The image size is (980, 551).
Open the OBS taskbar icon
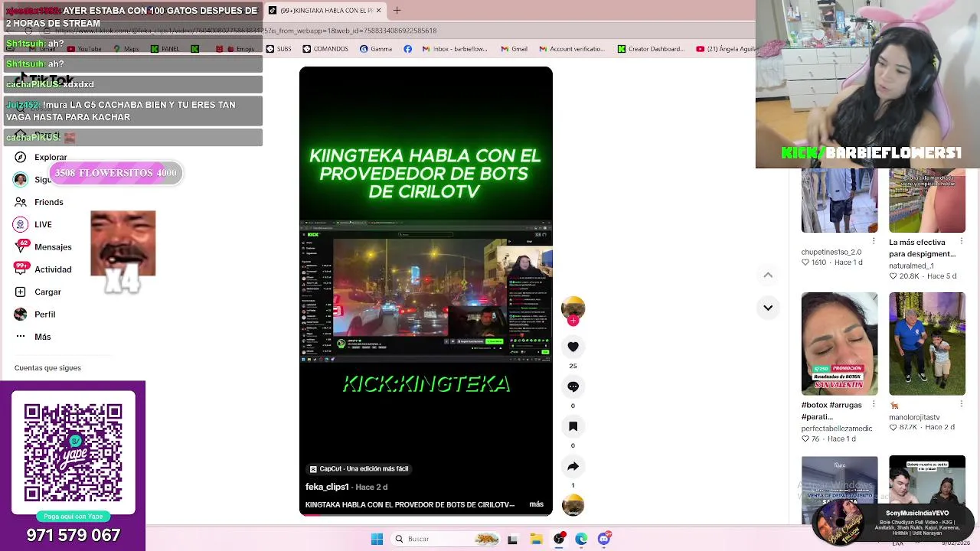tap(559, 539)
